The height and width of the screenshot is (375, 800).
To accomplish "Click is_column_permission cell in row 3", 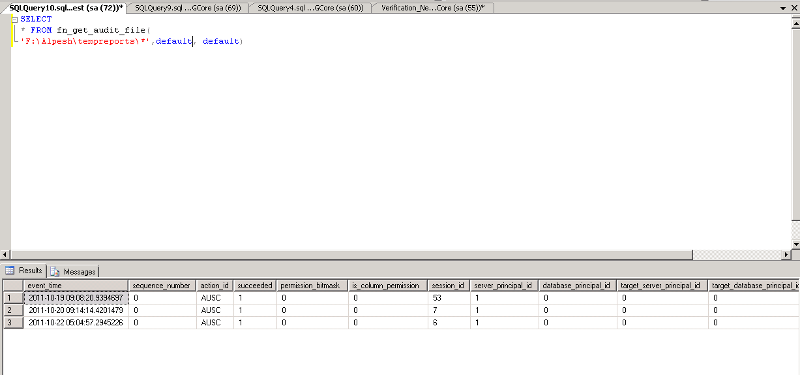I will [x=388, y=322].
